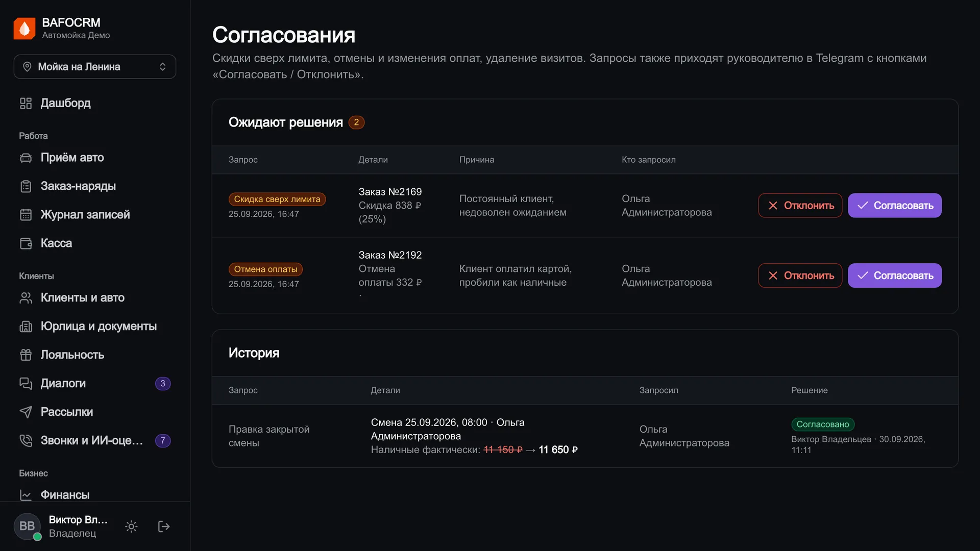Click the Рассылки paper plane icon
Viewport: 980px width, 551px height.
26,412
